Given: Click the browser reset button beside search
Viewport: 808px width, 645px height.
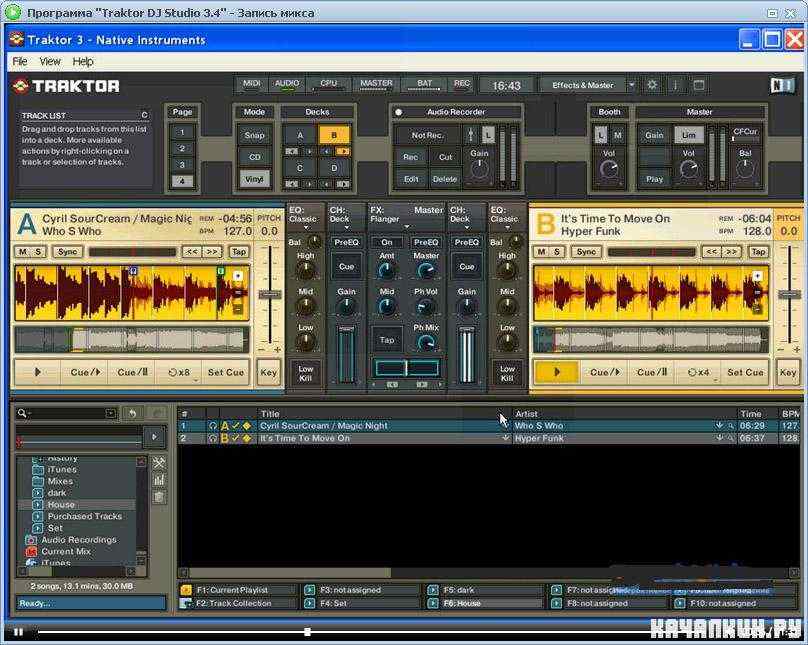Looking at the screenshot, I should pyautogui.click(x=132, y=413).
